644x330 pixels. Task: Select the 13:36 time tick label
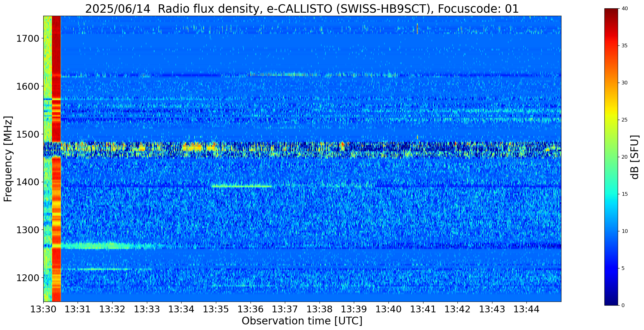[251, 309]
